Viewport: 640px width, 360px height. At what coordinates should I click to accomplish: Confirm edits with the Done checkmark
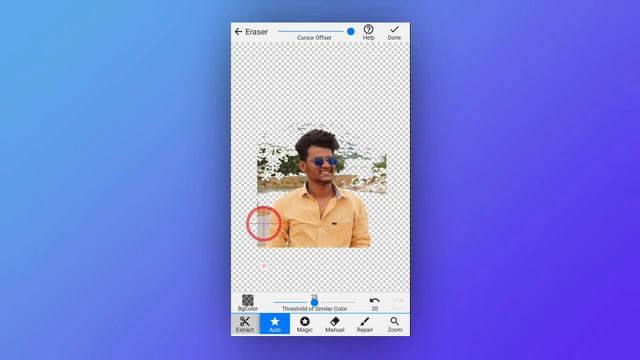pos(394,29)
